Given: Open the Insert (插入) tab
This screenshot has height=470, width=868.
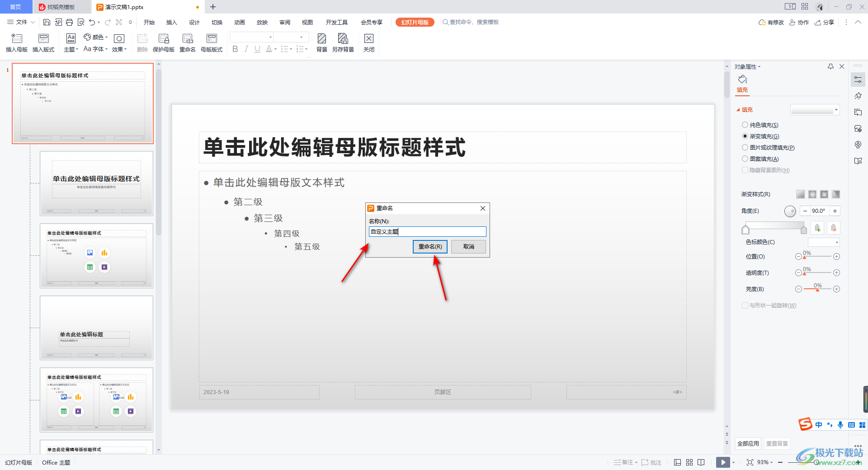Looking at the screenshot, I should click(172, 22).
